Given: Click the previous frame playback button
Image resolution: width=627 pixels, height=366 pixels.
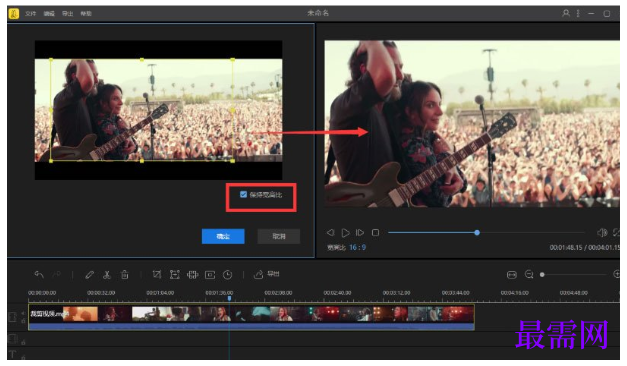Looking at the screenshot, I should click(x=330, y=232).
